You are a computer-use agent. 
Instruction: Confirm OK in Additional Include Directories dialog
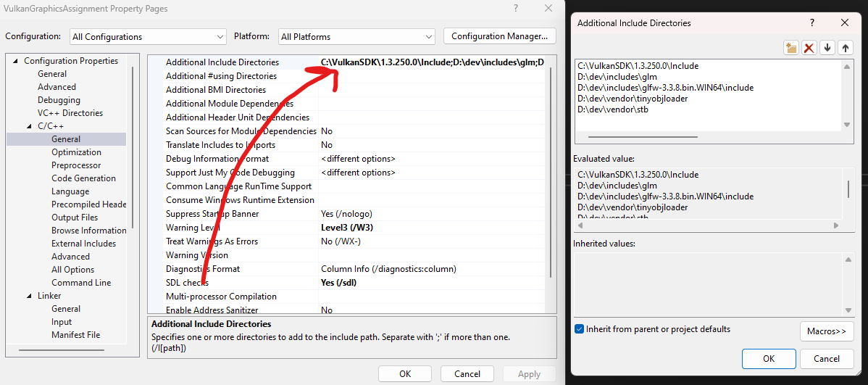tap(768, 358)
